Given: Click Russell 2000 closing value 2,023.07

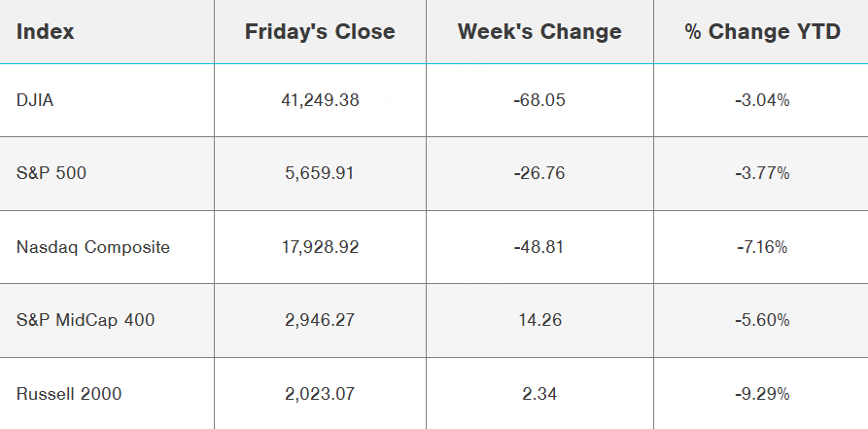Looking at the screenshot, I should (x=320, y=394).
